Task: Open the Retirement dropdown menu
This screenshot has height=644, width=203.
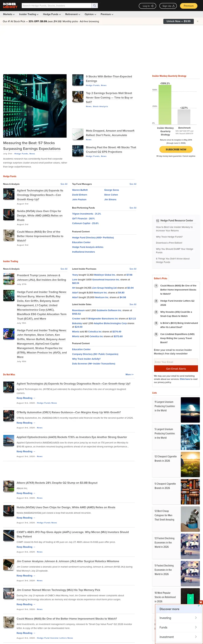Action: (x=73, y=14)
